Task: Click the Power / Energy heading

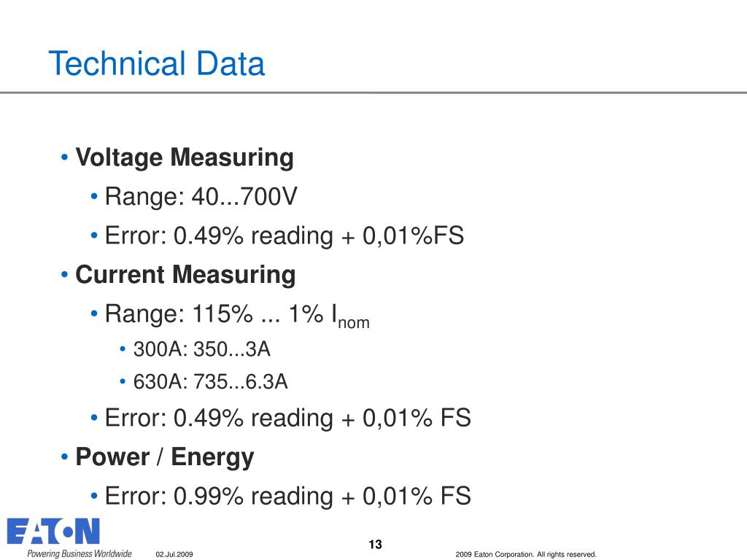Action: point(164,457)
